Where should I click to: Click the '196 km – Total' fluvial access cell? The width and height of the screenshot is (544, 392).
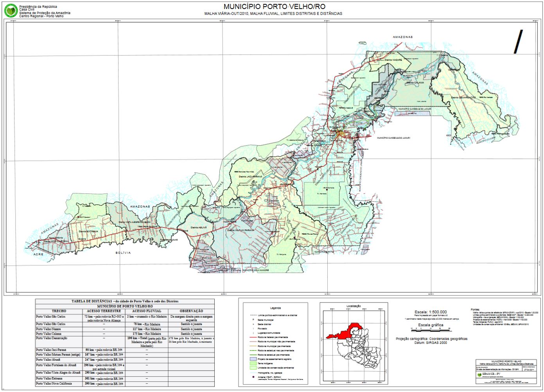pyautogui.click(x=147, y=342)
